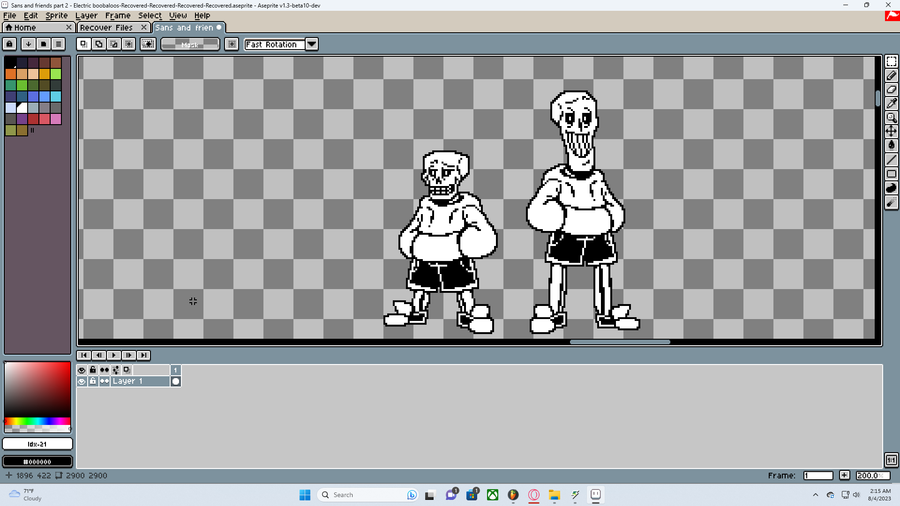The height and width of the screenshot is (506, 900).
Task: Toggle continuous mode in timeline header
Action: (x=104, y=370)
